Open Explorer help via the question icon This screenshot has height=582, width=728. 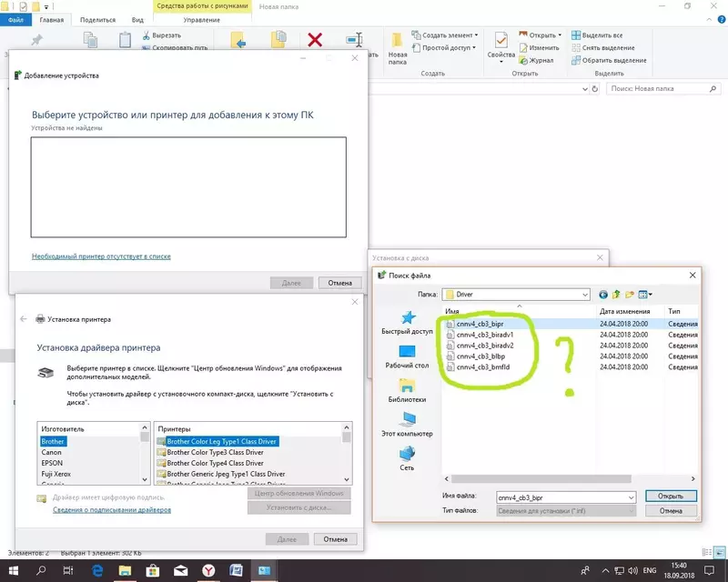(x=722, y=19)
